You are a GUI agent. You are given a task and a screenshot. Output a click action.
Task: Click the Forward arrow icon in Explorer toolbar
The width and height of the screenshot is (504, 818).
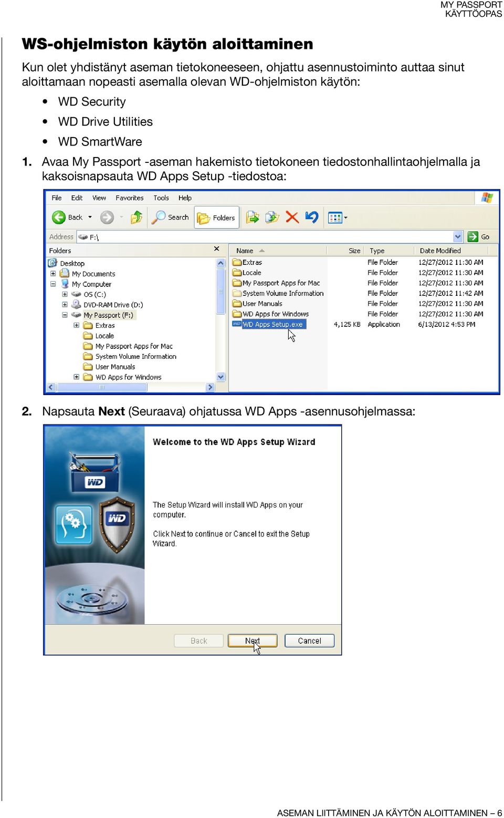(107, 218)
